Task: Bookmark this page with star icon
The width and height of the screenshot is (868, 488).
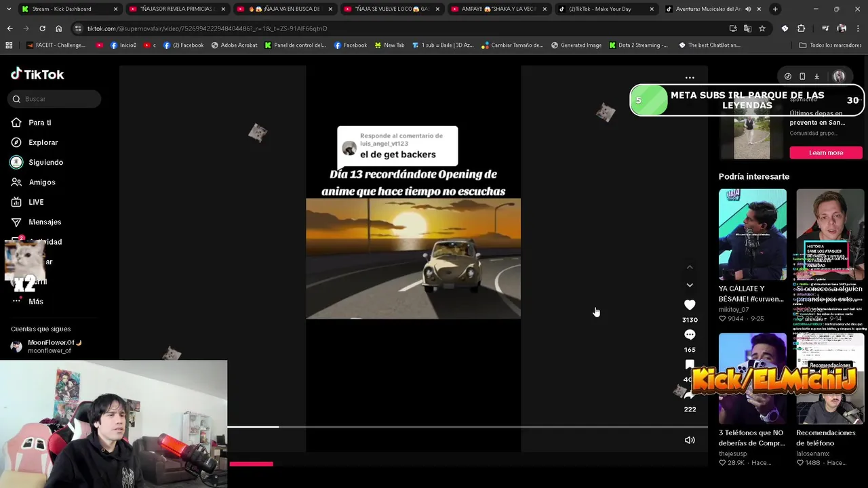Action: (762, 28)
